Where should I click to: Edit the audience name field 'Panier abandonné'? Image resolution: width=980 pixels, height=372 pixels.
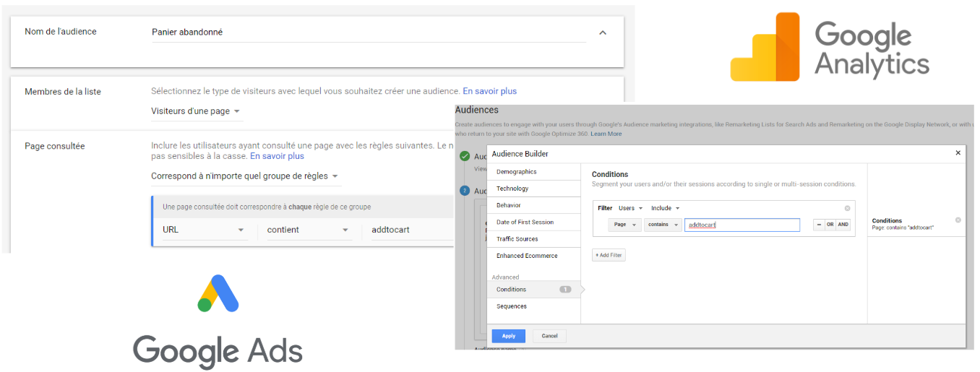(x=369, y=33)
